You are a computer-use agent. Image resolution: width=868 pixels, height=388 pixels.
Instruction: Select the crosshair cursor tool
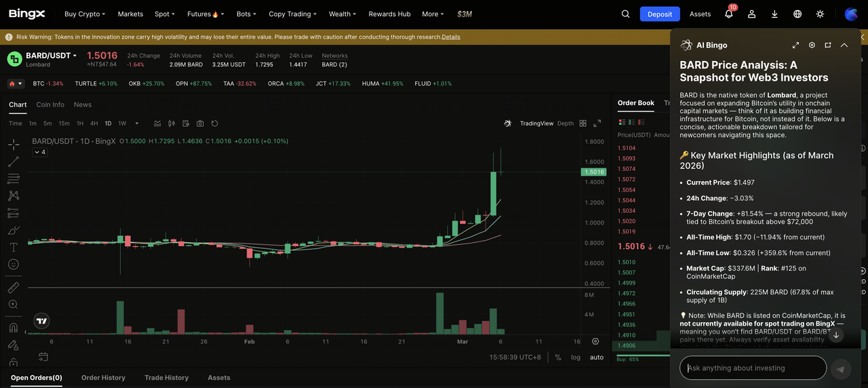[14, 144]
